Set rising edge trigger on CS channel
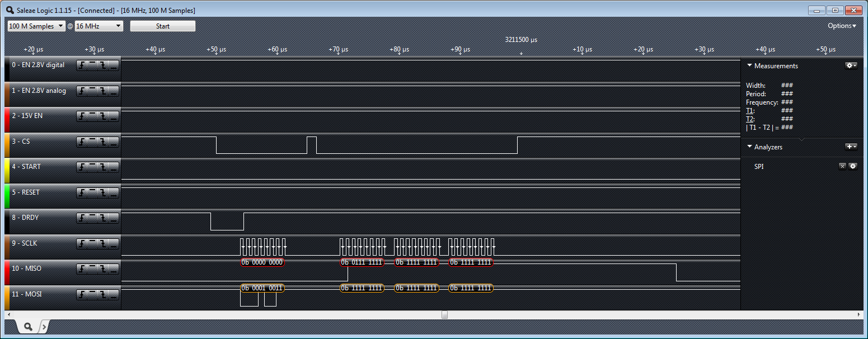This screenshot has width=868, height=339. pos(82,142)
